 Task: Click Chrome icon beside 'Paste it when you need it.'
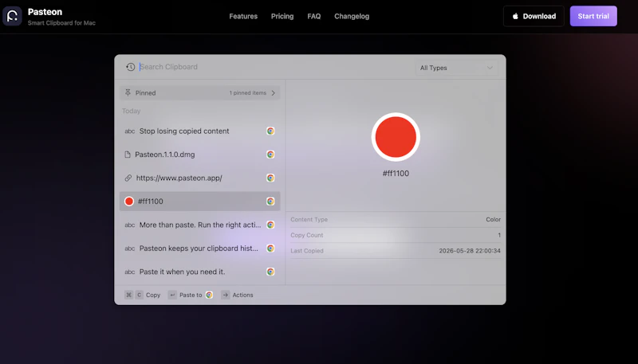270,272
